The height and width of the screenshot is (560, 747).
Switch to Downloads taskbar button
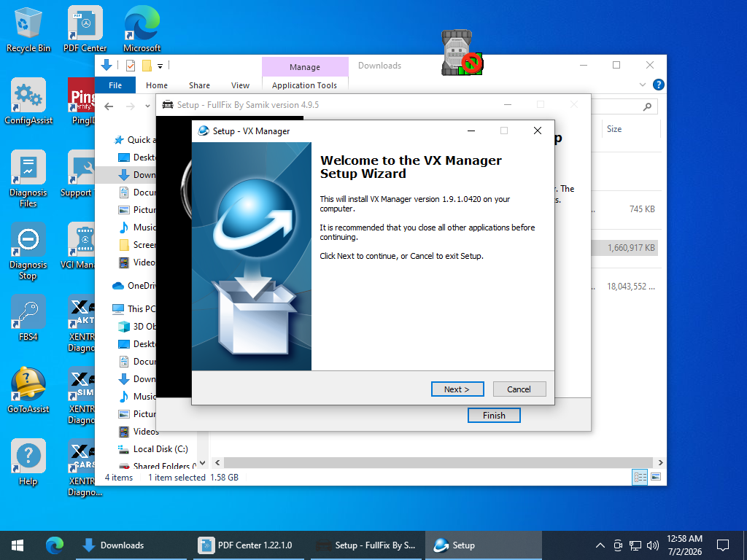pyautogui.click(x=131, y=545)
